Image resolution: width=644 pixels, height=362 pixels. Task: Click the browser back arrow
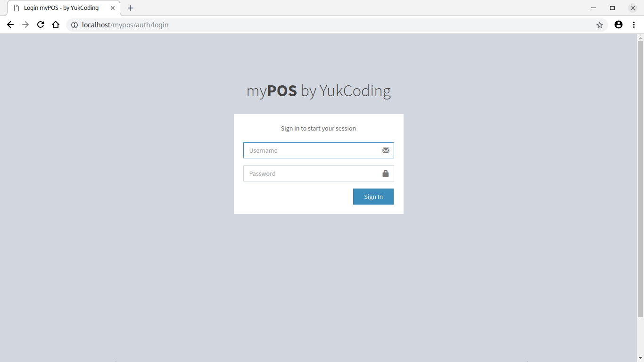click(10, 25)
